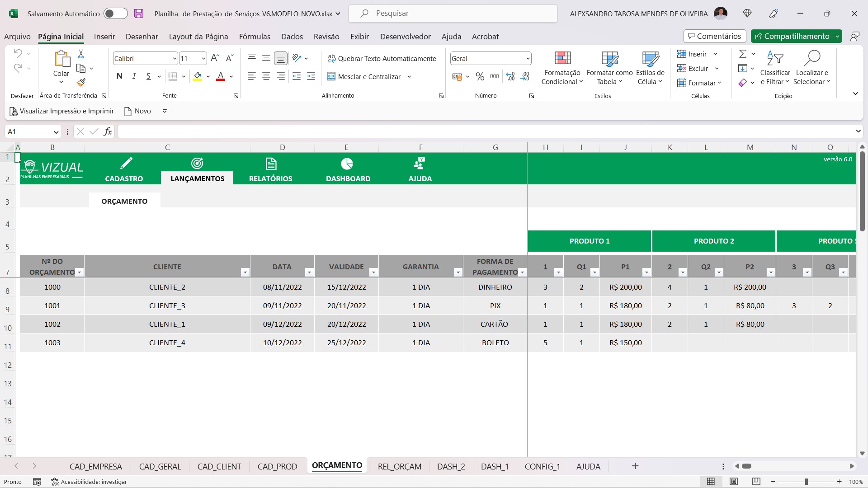Click the formula bar input field
The height and width of the screenshot is (488, 868).
pos(486,131)
